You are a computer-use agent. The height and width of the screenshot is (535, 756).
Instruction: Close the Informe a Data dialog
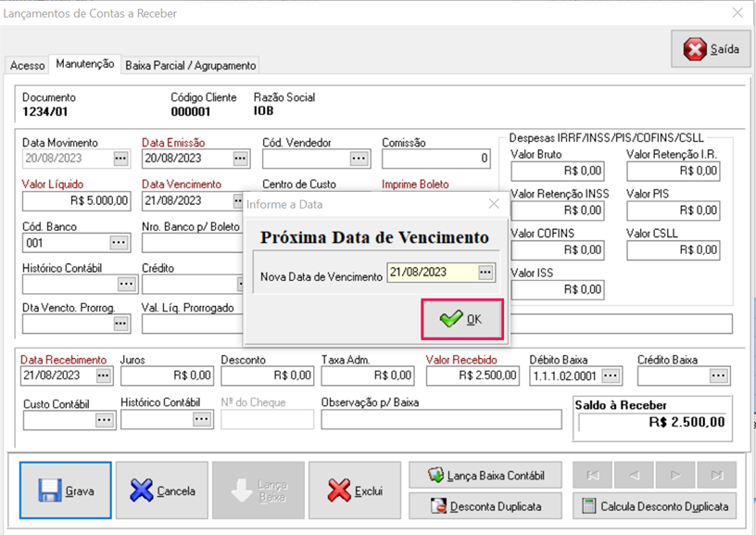(494, 204)
